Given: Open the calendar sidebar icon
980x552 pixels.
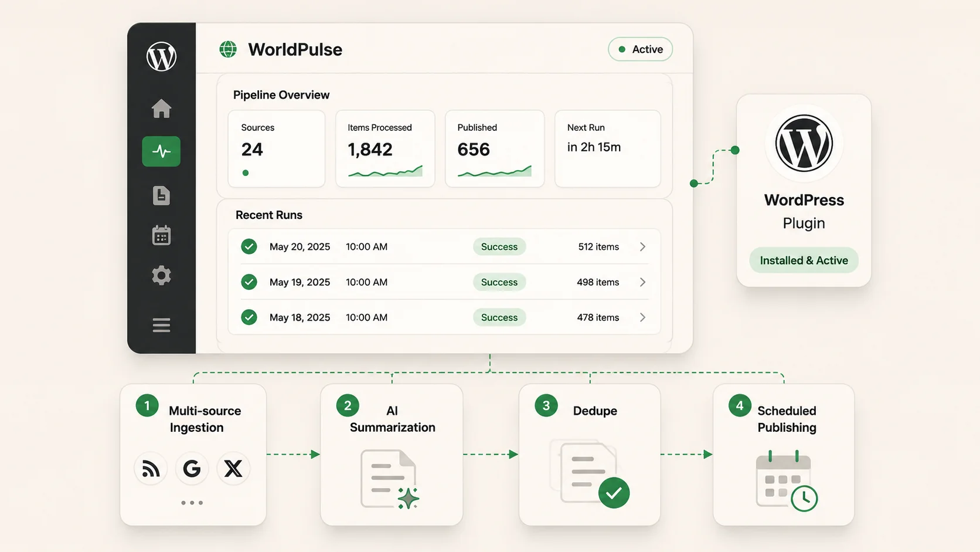Looking at the screenshot, I should [x=161, y=235].
